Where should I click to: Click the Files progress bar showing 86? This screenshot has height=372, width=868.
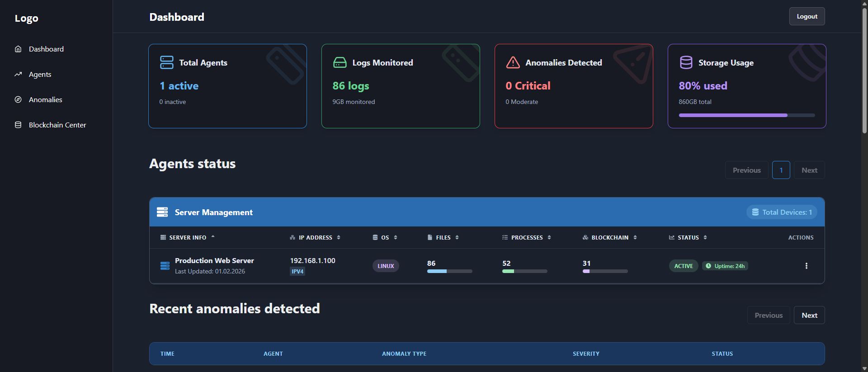(x=450, y=271)
